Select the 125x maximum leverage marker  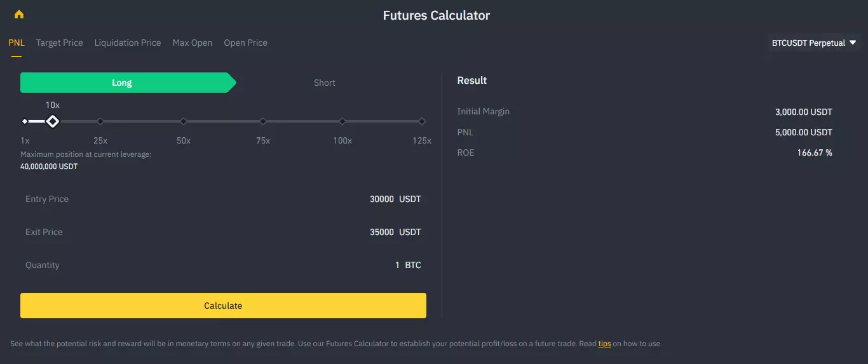[x=422, y=121]
